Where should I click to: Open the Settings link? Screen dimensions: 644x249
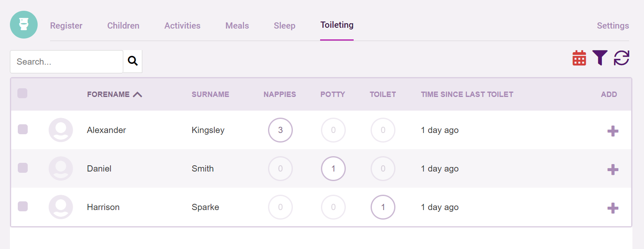[613, 26]
